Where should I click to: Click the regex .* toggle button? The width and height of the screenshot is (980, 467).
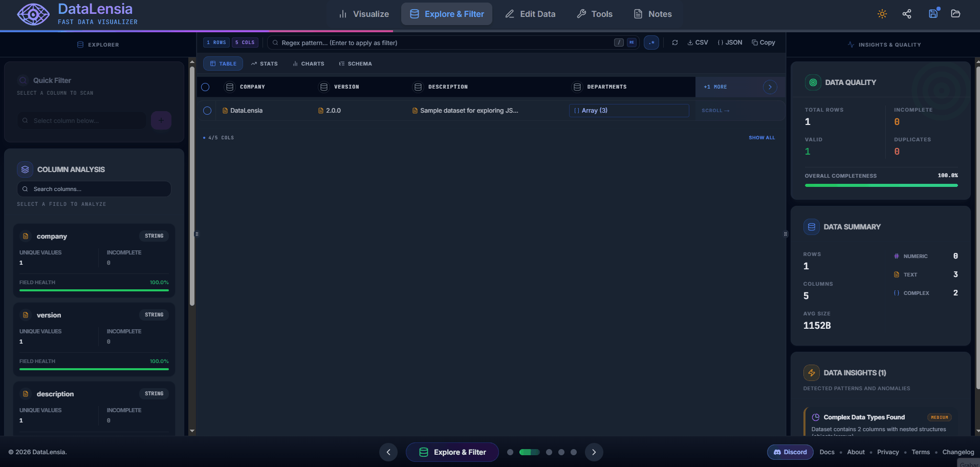(x=651, y=43)
